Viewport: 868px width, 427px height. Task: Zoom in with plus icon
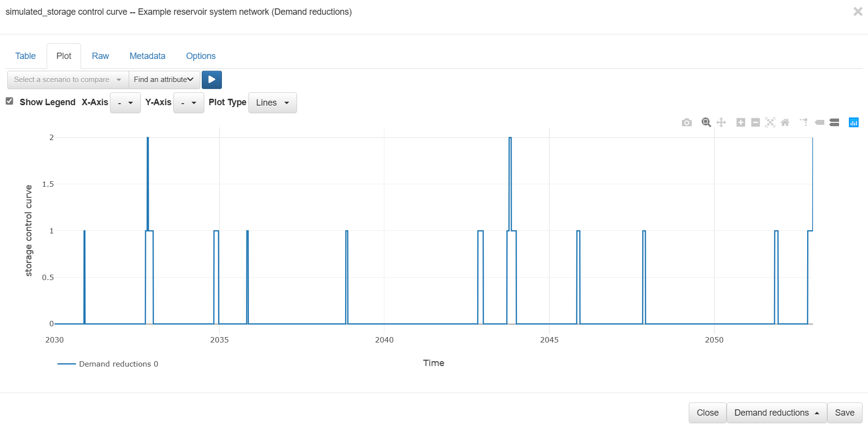point(741,122)
